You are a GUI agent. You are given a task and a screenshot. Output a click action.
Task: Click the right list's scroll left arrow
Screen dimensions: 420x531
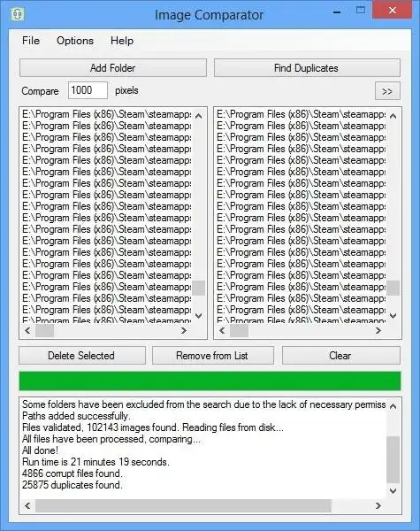(222, 330)
